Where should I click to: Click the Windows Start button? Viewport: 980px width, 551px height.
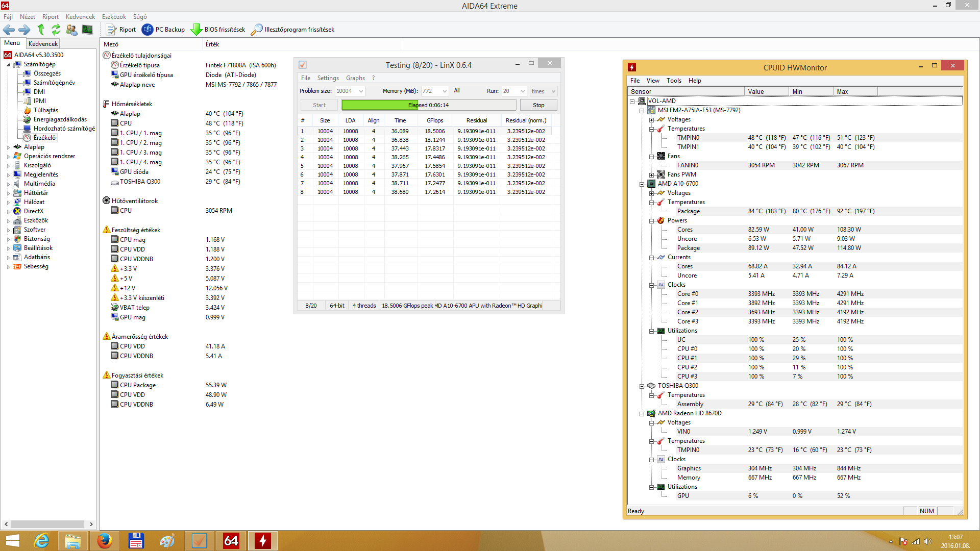(12, 541)
